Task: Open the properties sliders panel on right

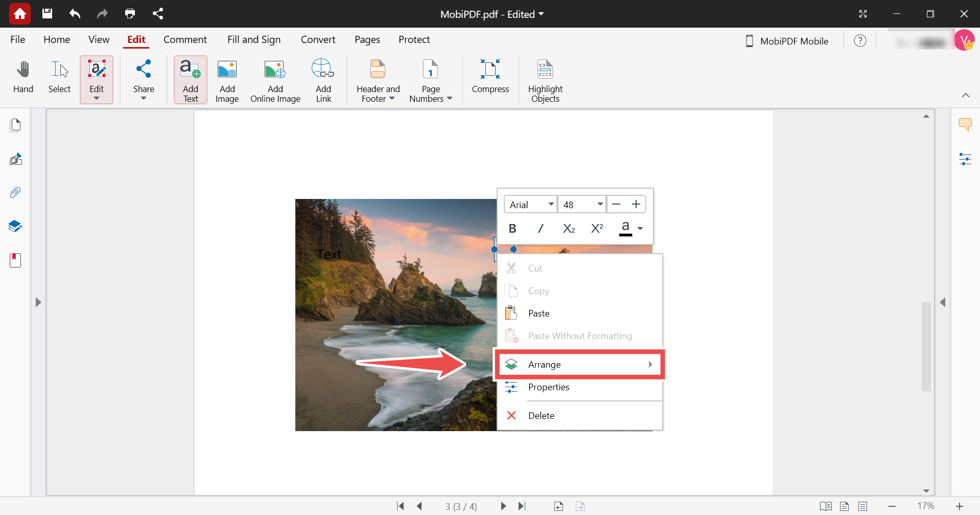Action: click(965, 159)
